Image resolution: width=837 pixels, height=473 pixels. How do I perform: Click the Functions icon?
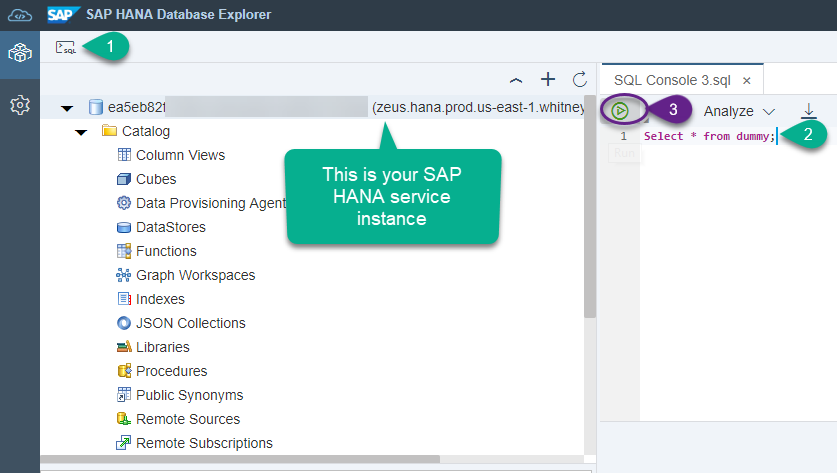pos(124,251)
